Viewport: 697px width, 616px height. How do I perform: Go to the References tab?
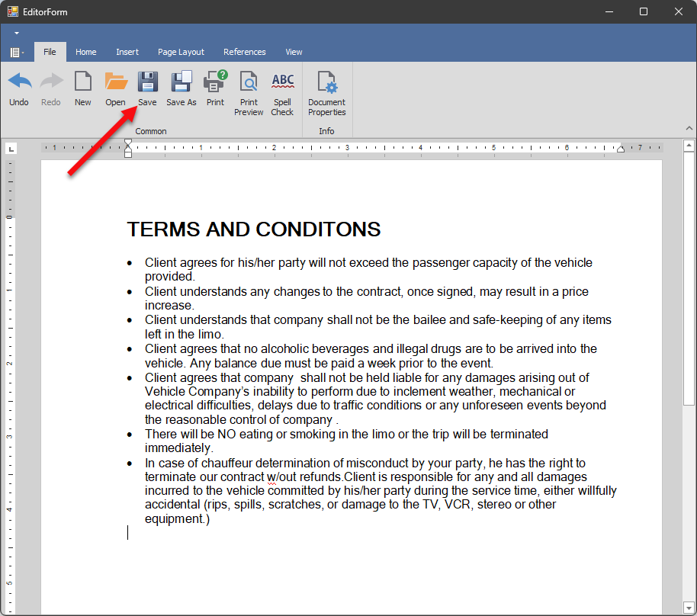click(x=245, y=52)
